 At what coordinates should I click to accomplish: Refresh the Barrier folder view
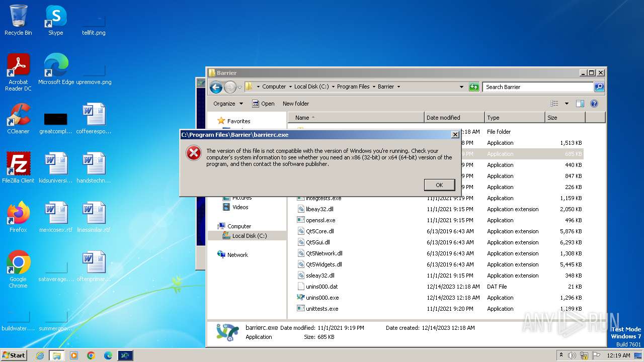click(x=473, y=87)
